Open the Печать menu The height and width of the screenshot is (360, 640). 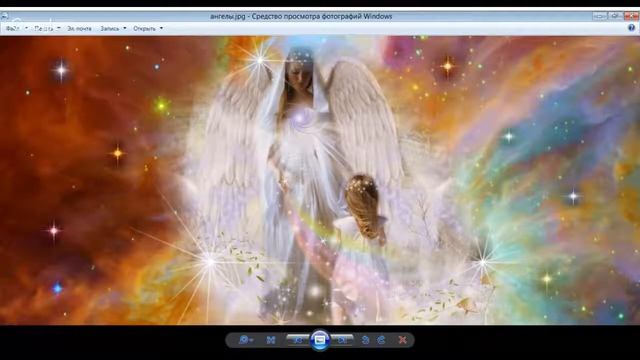click(44, 29)
